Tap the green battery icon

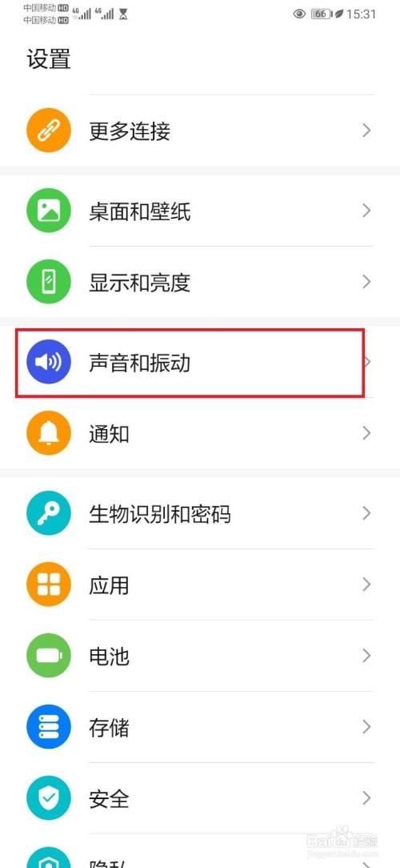[x=49, y=656]
